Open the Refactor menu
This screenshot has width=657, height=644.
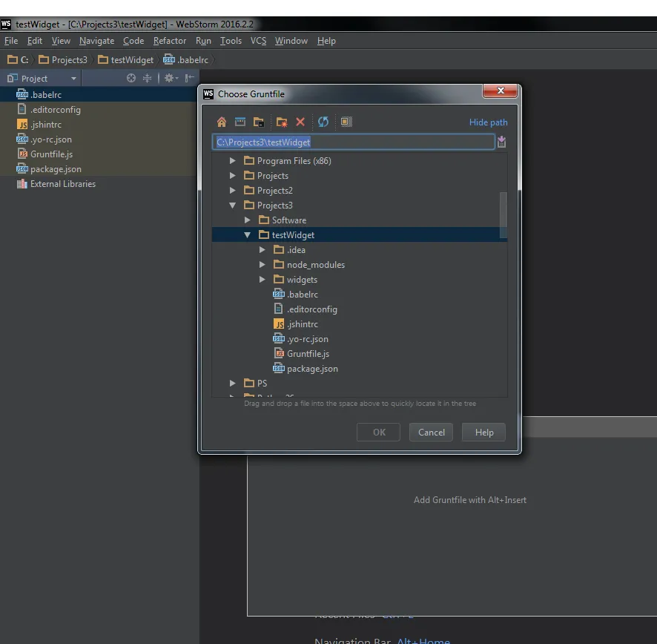170,41
